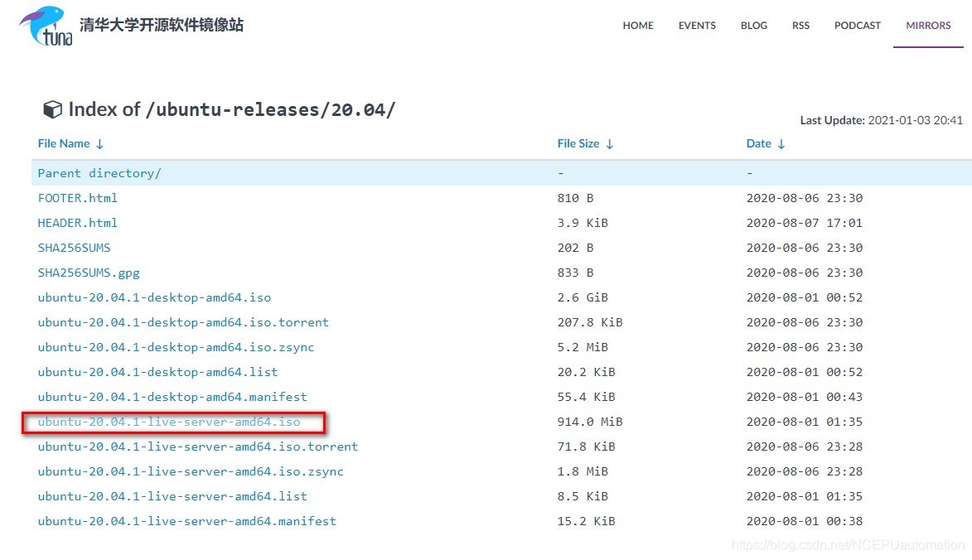
Task: Click the TUNA fish logo
Action: (x=46, y=26)
